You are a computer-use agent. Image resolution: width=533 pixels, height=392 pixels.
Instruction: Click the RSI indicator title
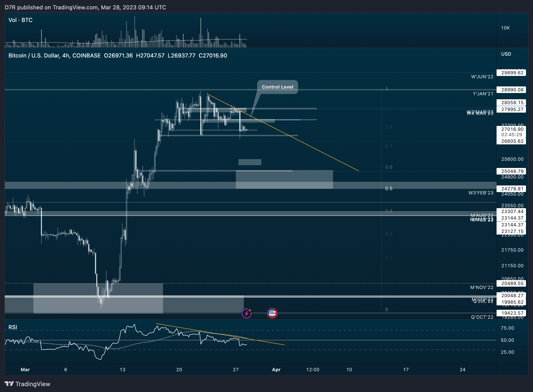(x=13, y=327)
